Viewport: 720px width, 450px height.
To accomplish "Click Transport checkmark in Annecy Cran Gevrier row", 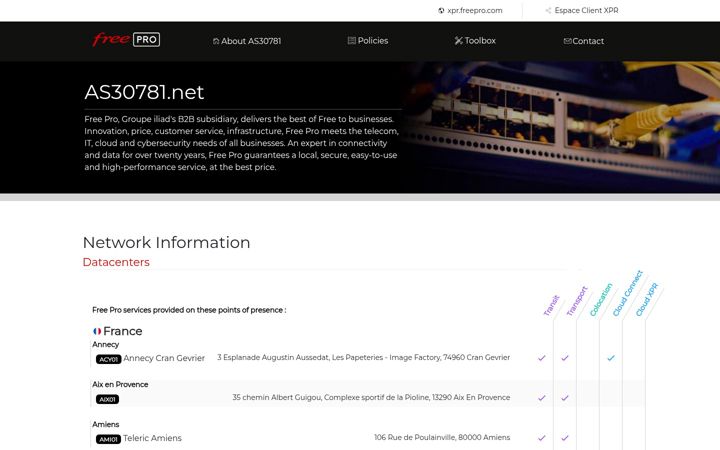I will 565,358.
